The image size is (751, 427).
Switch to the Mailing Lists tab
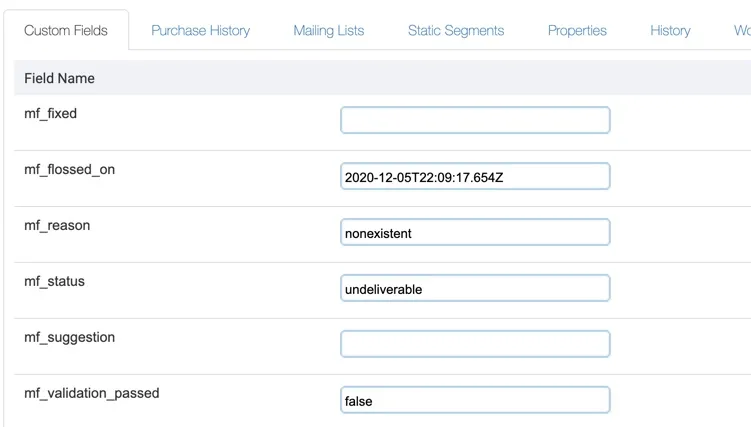[329, 31]
